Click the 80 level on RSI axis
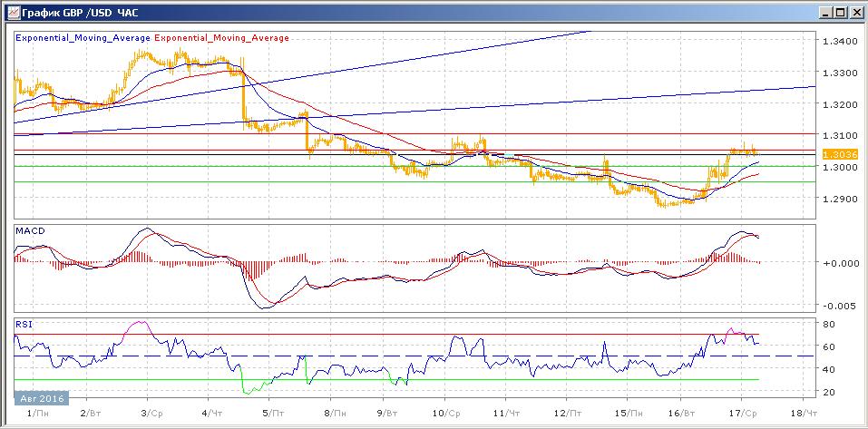 point(830,324)
